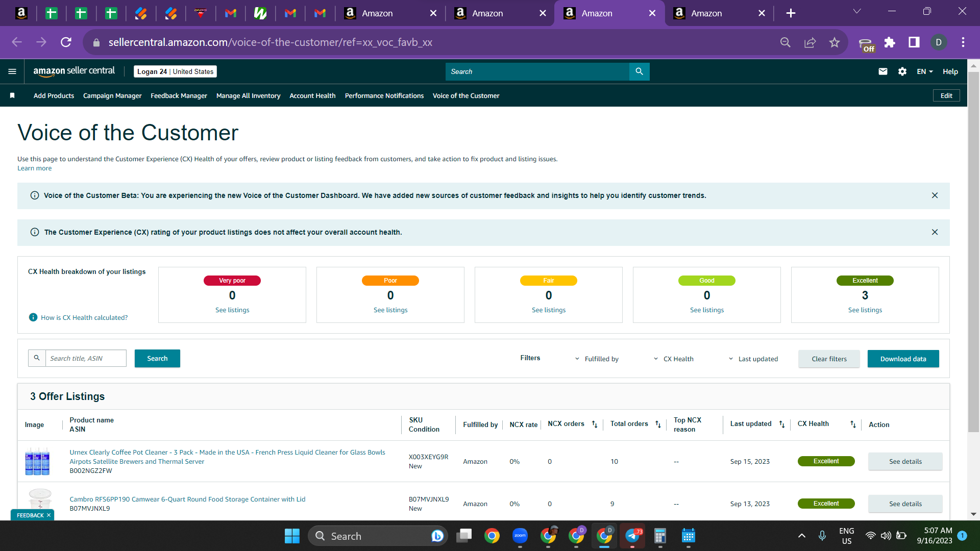Open browser extensions puzzle icon
Image resolution: width=980 pixels, height=551 pixels.
click(x=890, y=42)
